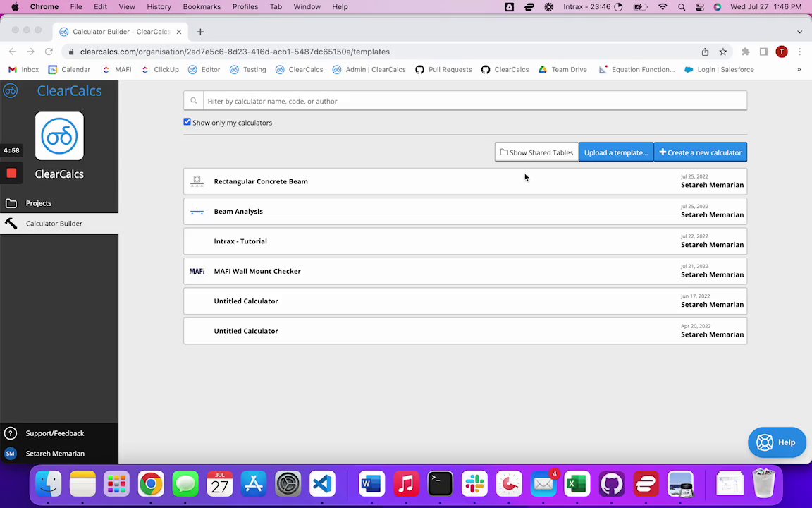Open the Pull Requests bookmark

point(444,69)
